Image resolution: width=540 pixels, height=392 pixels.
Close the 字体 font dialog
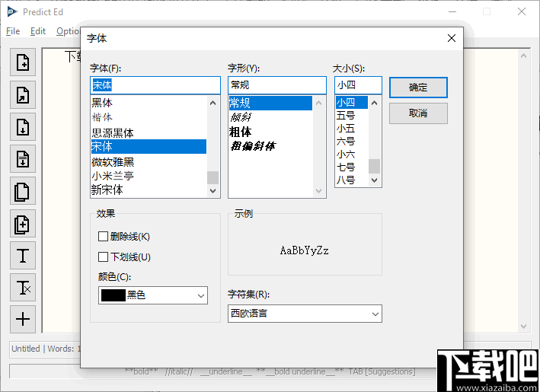click(452, 38)
